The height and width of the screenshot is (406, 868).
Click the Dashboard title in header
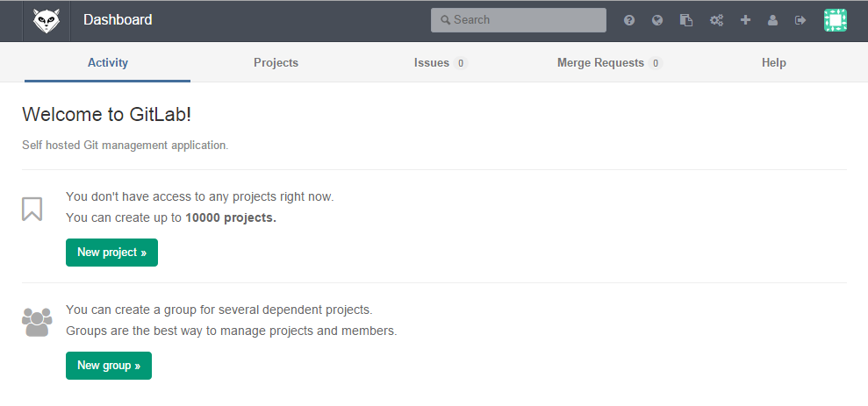coord(118,20)
